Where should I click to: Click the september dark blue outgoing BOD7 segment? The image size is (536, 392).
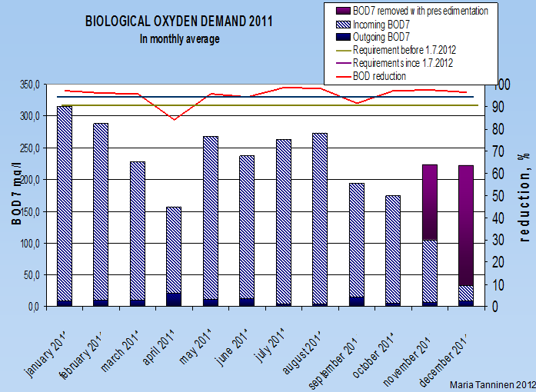(357, 301)
